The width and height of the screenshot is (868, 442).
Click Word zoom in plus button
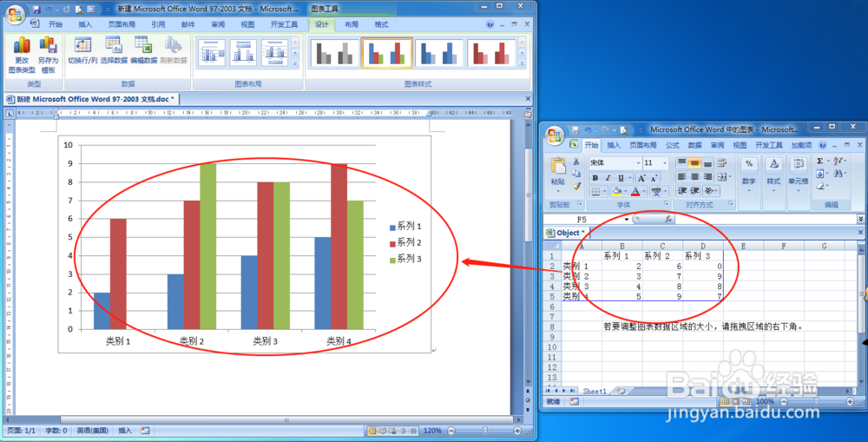(x=517, y=431)
